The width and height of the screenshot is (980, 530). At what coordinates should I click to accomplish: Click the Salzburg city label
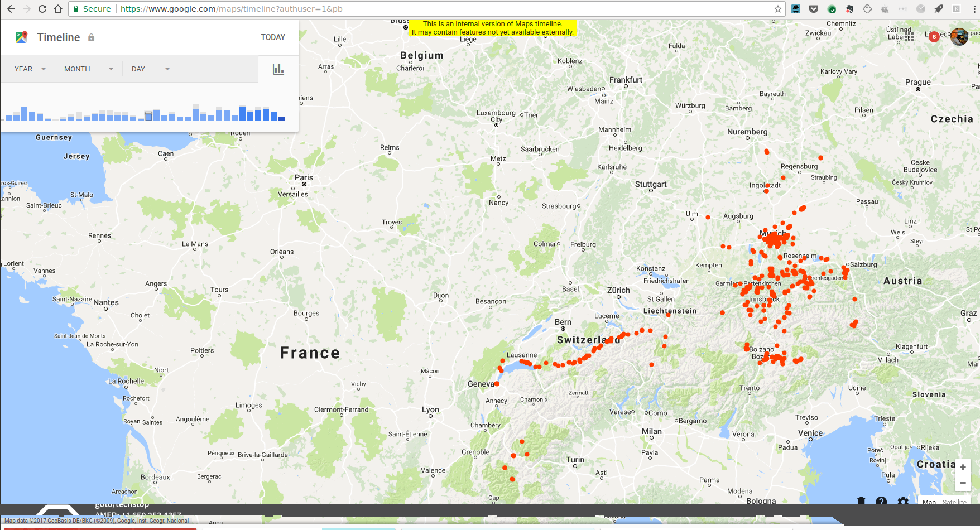pos(863,264)
